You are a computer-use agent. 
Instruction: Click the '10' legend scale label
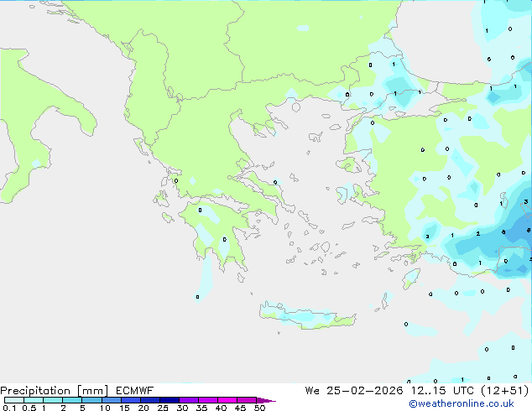[105, 408]
